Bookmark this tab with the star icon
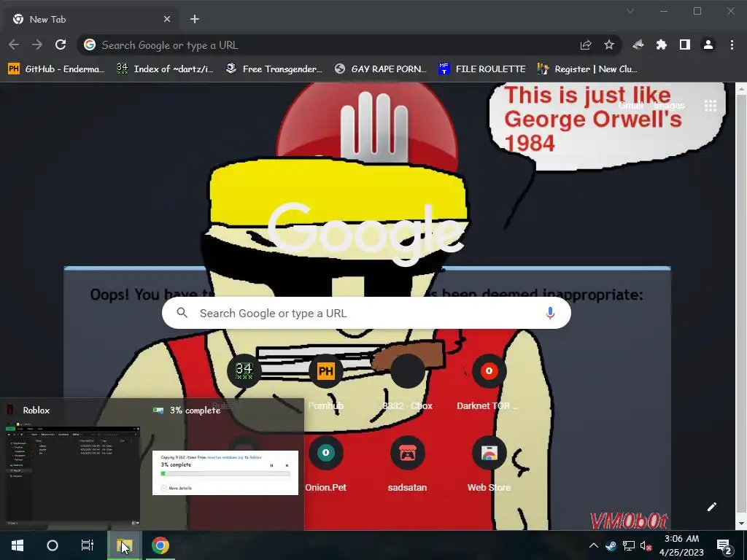Image resolution: width=747 pixels, height=560 pixels. pos(609,44)
